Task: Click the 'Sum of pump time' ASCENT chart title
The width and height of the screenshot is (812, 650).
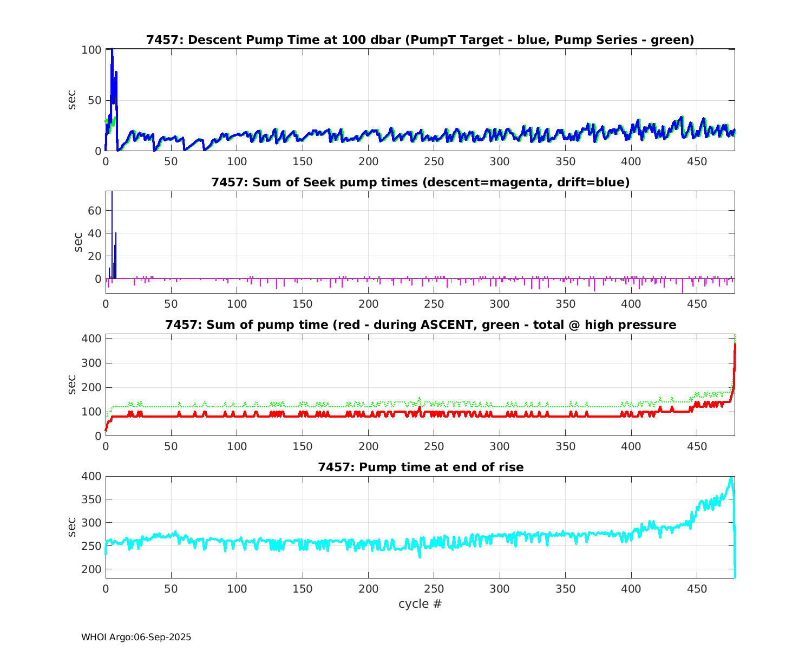Action: coord(420,325)
